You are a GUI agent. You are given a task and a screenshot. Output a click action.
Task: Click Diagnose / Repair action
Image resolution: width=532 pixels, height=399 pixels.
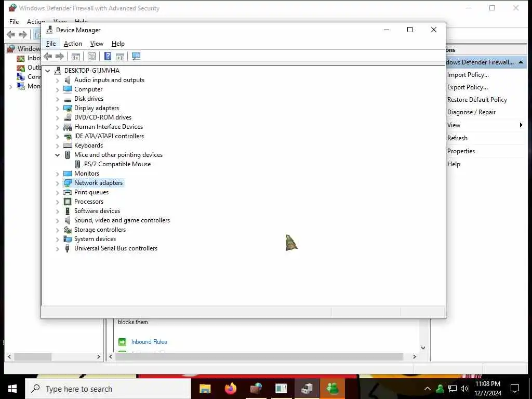pos(471,112)
